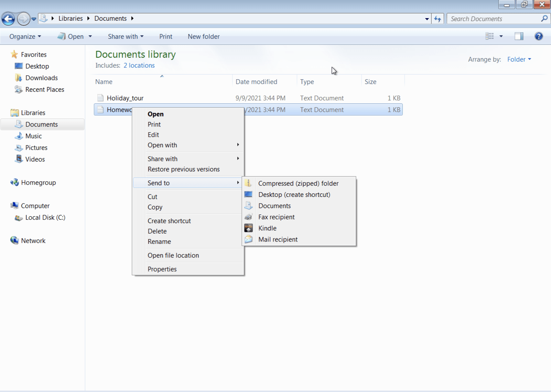The image size is (551, 392).
Task: Click Delete in the context menu
Action: (x=157, y=231)
